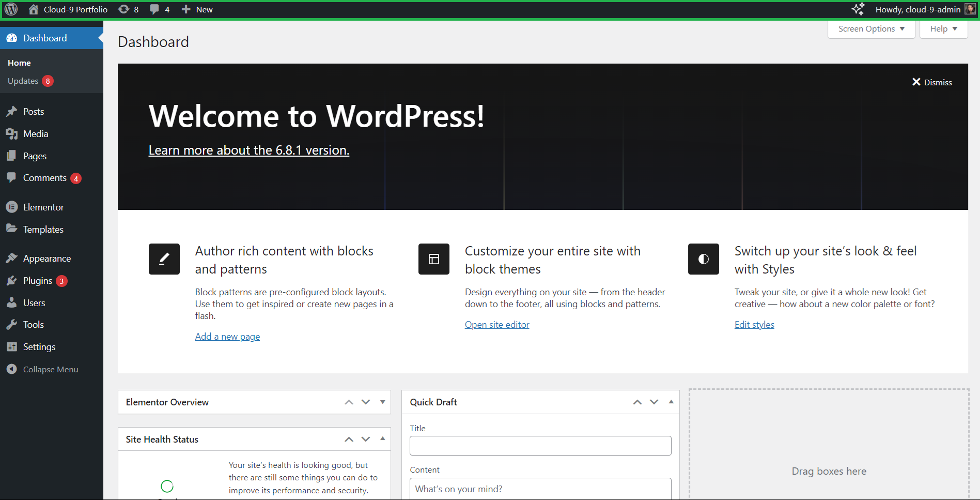Click the Media library icon
This screenshot has width=980, height=500.
[12, 134]
